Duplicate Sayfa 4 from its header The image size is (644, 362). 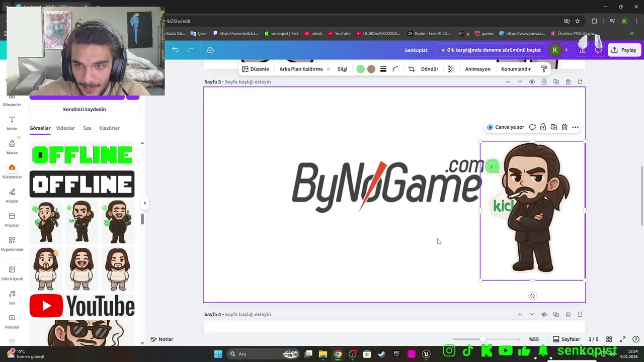556,314
